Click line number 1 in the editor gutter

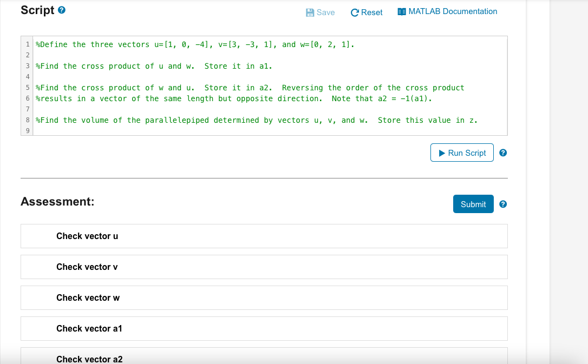27,44
